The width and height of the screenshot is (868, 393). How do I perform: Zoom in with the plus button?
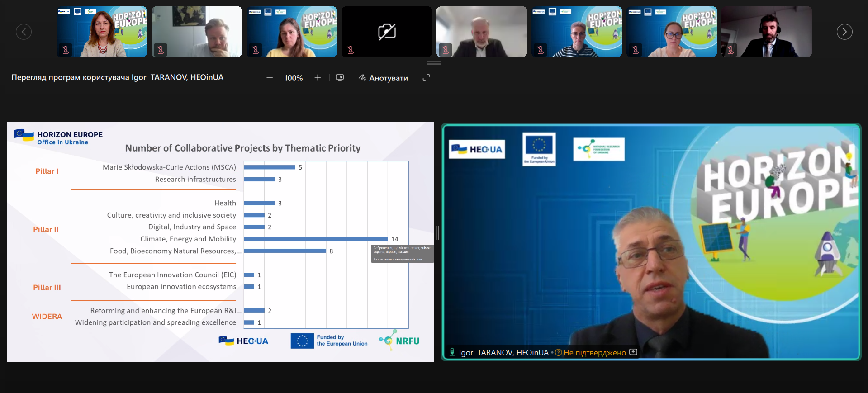[318, 78]
